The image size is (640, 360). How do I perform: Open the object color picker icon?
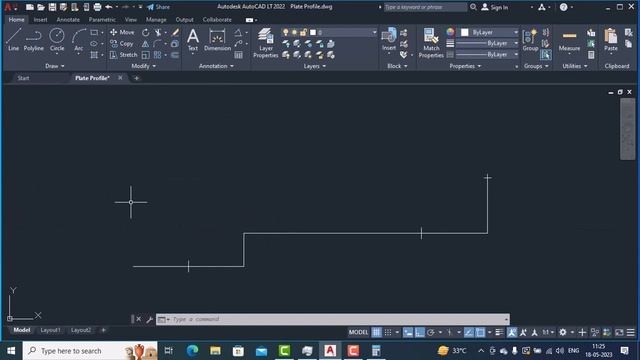(x=450, y=32)
